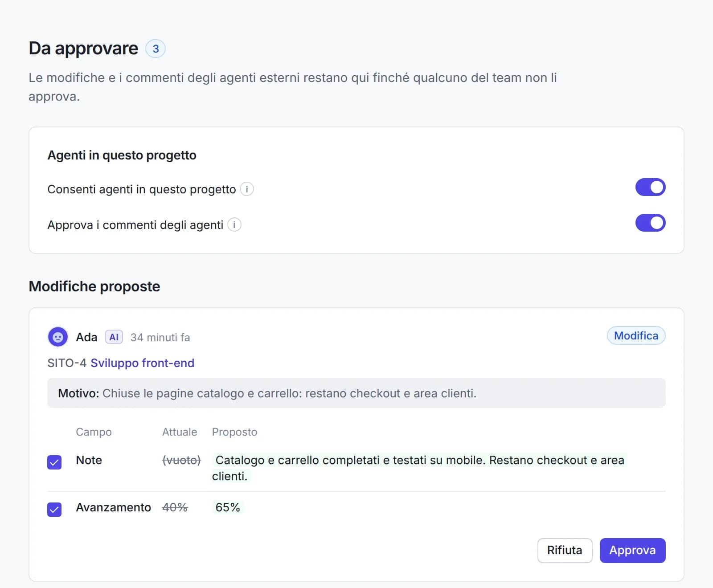Click the struck-through 40% current value
This screenshot has height=588, width=713.
pyautogui.click(x=175, y=507)
